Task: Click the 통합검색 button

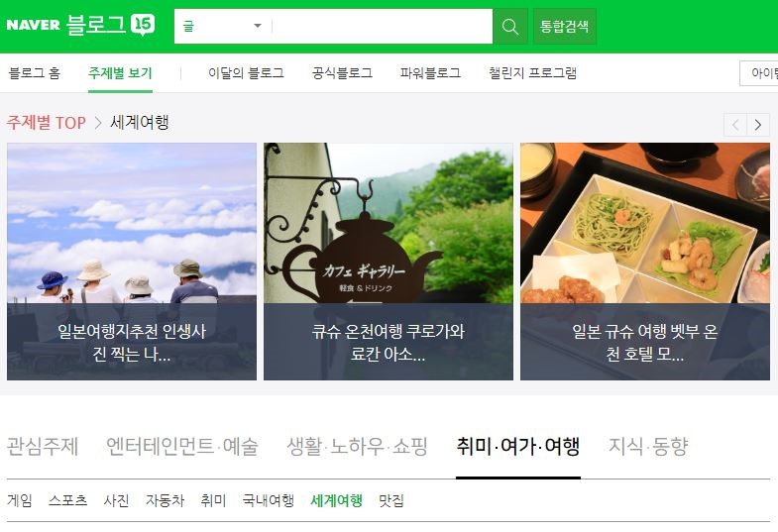Action: [565, 27]
